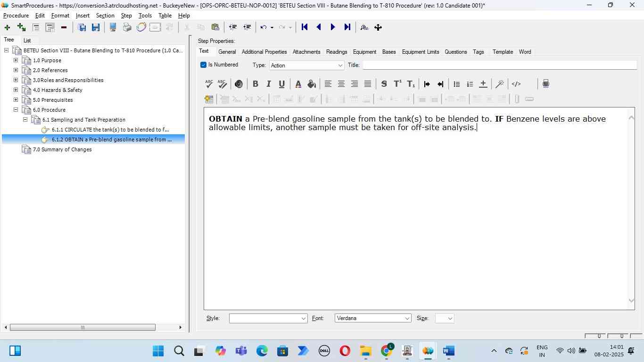Insert a bulleted list
This screenshot has height=362, width=644.
[456, 84]
